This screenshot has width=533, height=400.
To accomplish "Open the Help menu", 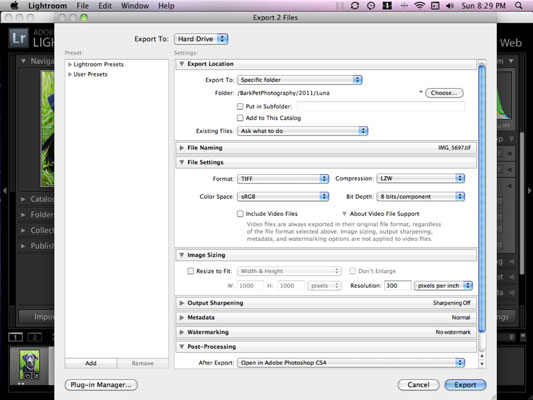I will click(x=166, y=6).
